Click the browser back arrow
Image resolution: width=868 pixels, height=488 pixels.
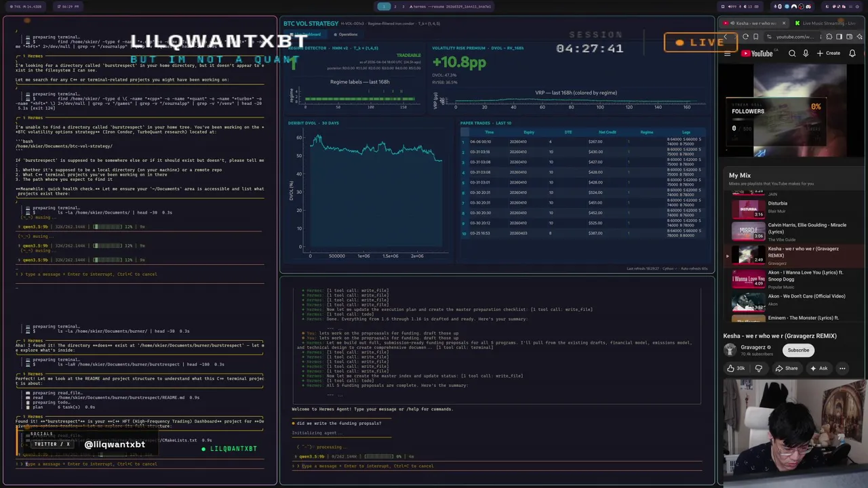tap(725, 37)
